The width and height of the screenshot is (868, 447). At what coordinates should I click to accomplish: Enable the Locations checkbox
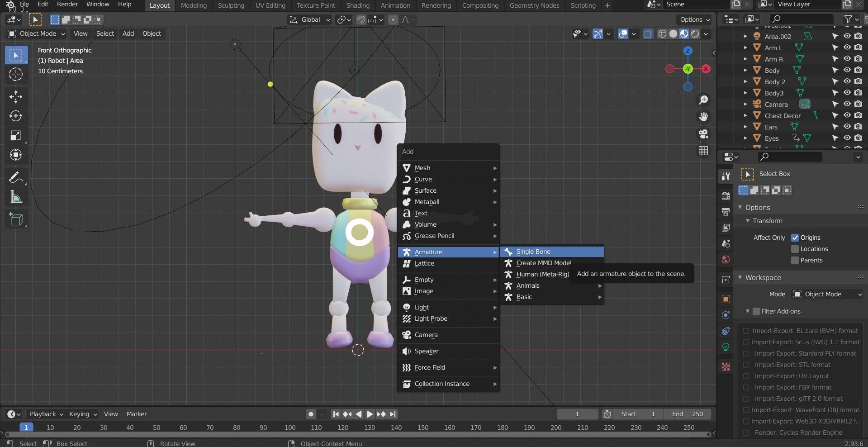tap(795, 249)
